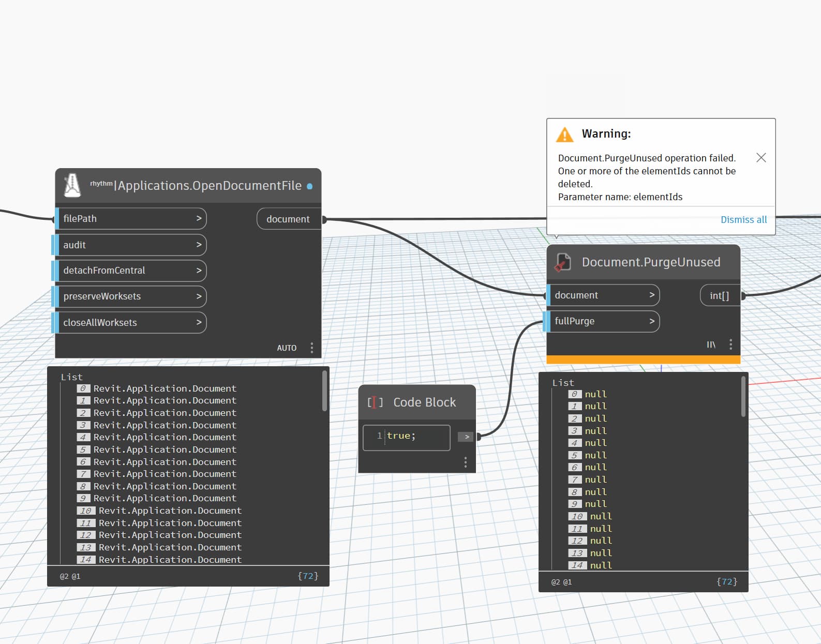
Task: Click the Rhythm metronome node icon
Action: (72, 185)
